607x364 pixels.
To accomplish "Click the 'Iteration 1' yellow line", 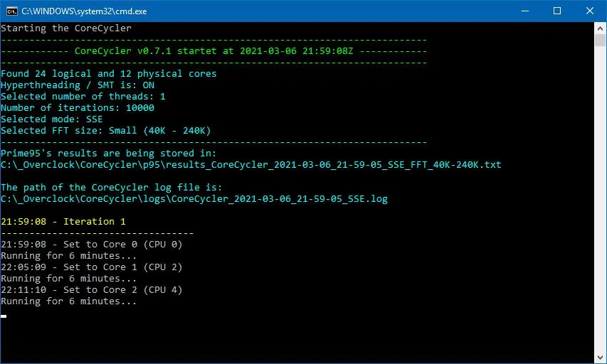I will coord(63,222).
